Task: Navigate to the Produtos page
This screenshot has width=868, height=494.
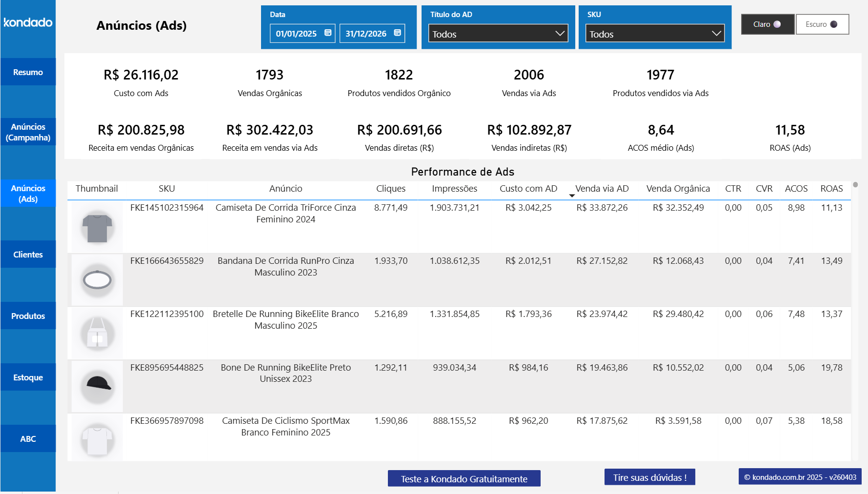Action: [x=28, y=316]
